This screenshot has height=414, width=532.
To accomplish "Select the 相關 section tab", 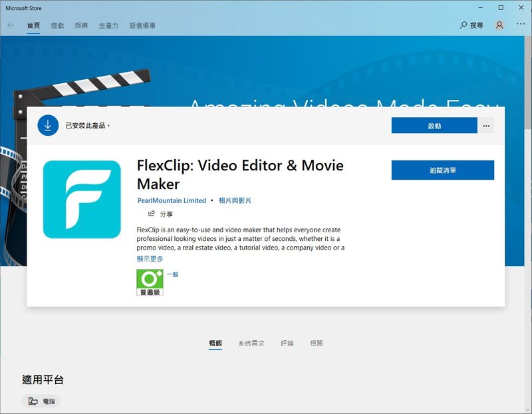I will point(317,343).
